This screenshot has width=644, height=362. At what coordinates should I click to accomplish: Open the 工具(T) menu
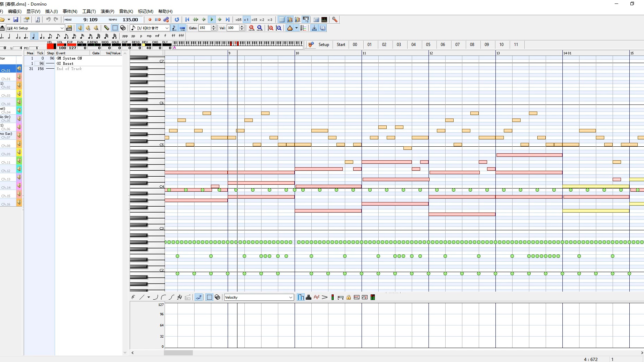tap(89, 11)
